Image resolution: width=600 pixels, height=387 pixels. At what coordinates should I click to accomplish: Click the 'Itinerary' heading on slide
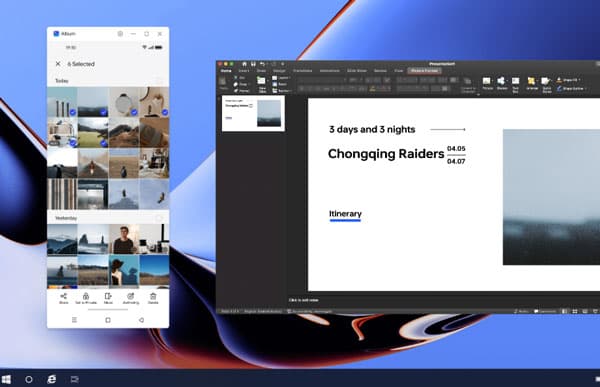pos(345,214)
